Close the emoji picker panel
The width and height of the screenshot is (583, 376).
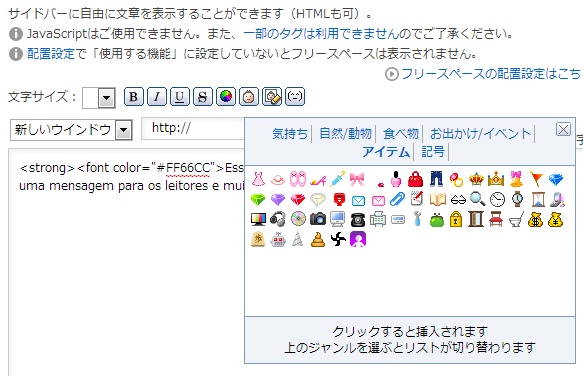click(563, 129)
